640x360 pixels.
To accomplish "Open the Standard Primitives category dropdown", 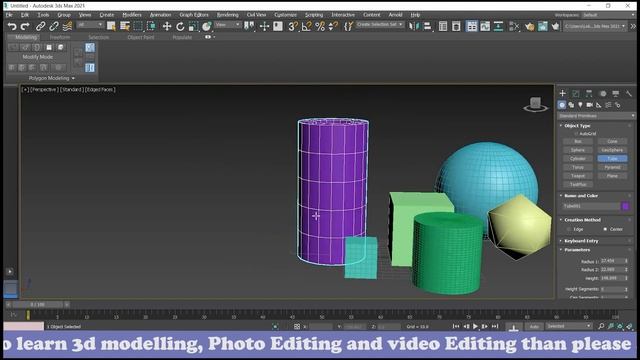I will pyautogui.click(x=596, y=116).
